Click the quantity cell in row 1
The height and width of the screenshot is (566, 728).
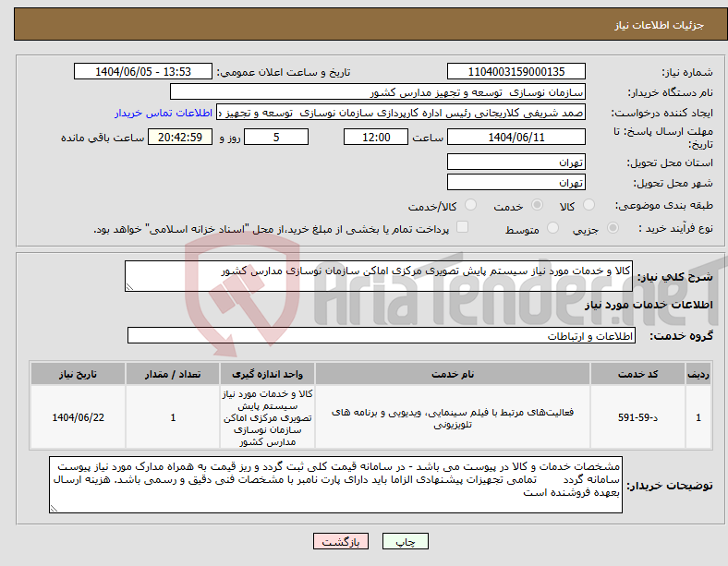click(173, 417)
